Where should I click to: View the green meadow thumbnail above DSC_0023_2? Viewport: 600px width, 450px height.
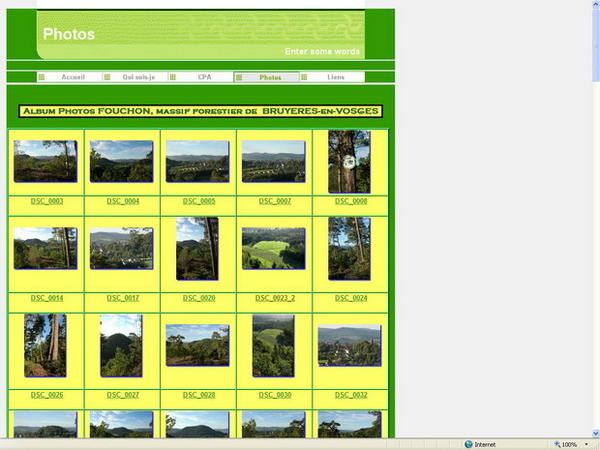coord(274,248)
